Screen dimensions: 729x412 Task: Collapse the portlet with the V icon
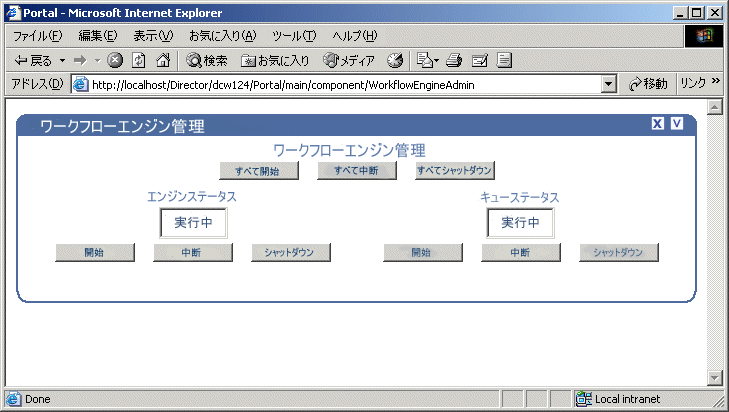pos(676,124)
